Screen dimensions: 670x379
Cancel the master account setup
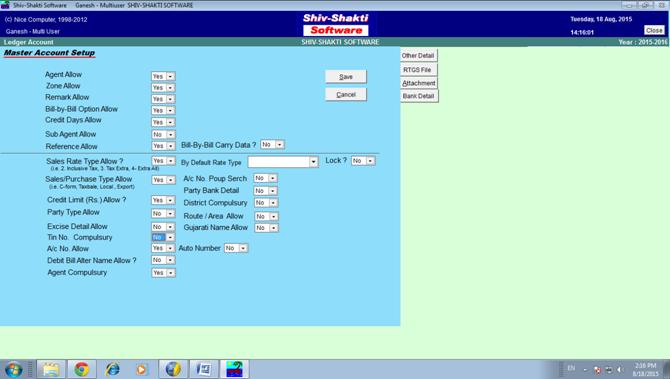point(346,94)
